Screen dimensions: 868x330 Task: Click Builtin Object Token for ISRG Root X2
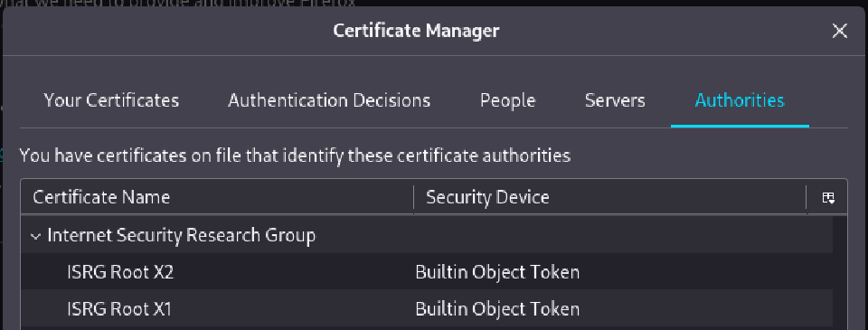click(497, 272)
